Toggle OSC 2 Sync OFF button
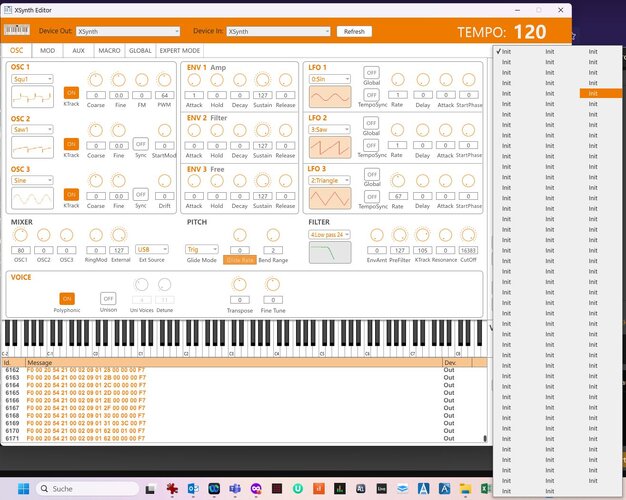 (141, 143)
